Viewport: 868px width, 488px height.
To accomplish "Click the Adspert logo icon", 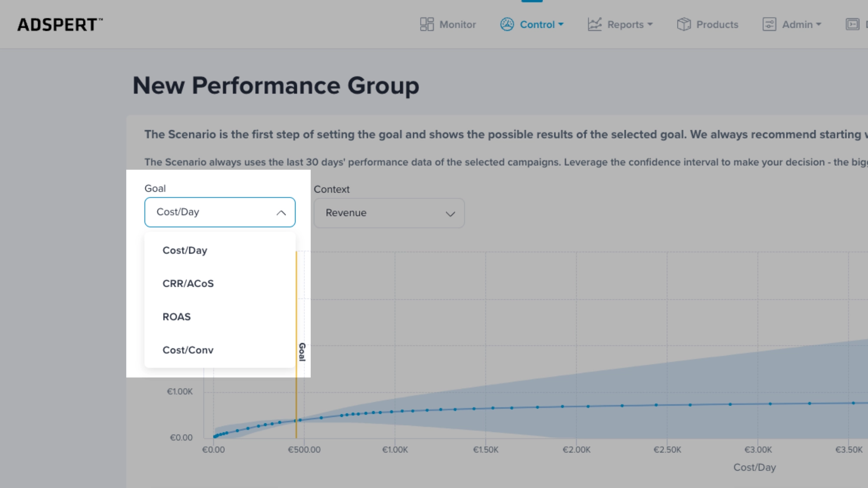I will 59,24.
